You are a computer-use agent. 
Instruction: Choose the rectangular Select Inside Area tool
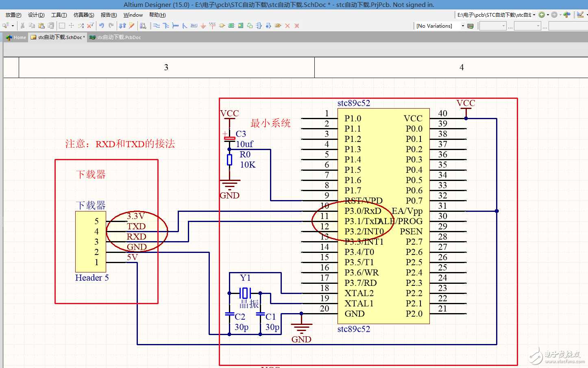tap(62, 26)
